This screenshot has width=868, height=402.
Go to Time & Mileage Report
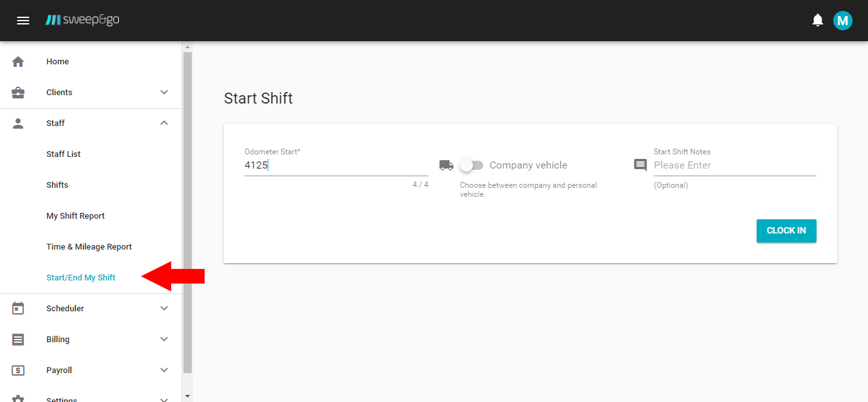pos(89,247)
